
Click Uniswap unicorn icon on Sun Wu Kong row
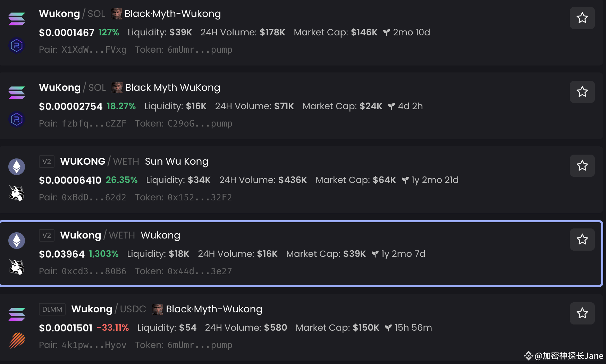(x=17, y=193)
